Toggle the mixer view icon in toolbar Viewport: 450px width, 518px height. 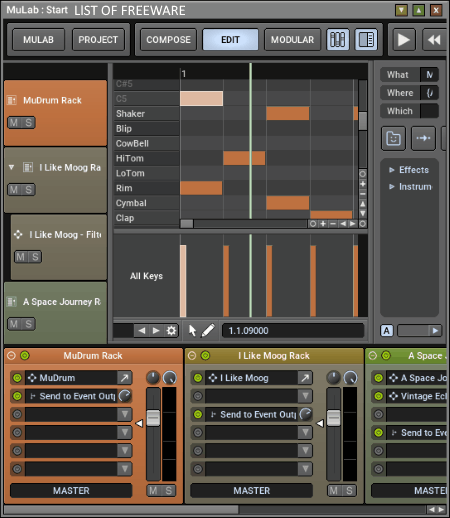point(338,40)
